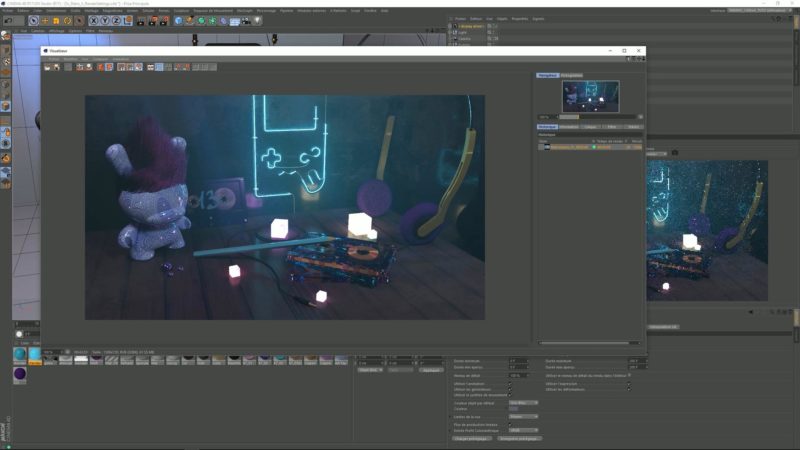Screen dimensions: 800x450
Task: Open the floor environment objects icon
Action: click(235, 21)
